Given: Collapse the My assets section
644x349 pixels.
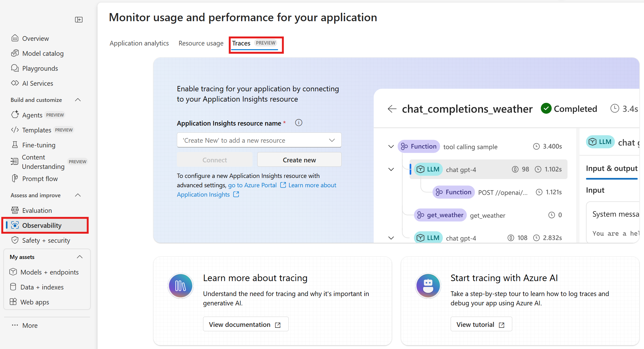Looking at the screenshot, I should [80, 257].
